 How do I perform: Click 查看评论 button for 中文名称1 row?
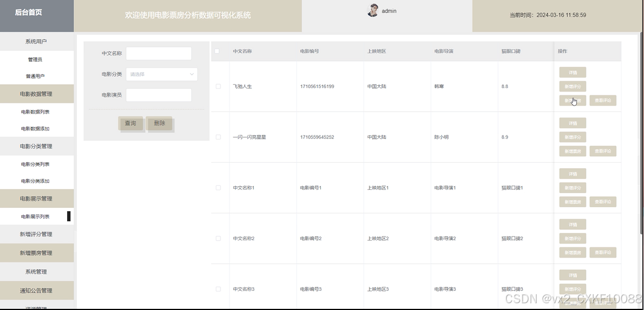[603, 202]
